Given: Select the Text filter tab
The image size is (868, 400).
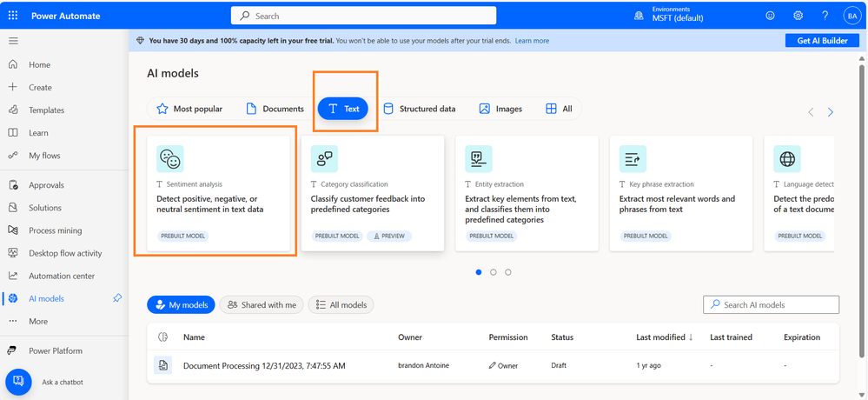Looking at the screenshot, I should click(343, 109).
